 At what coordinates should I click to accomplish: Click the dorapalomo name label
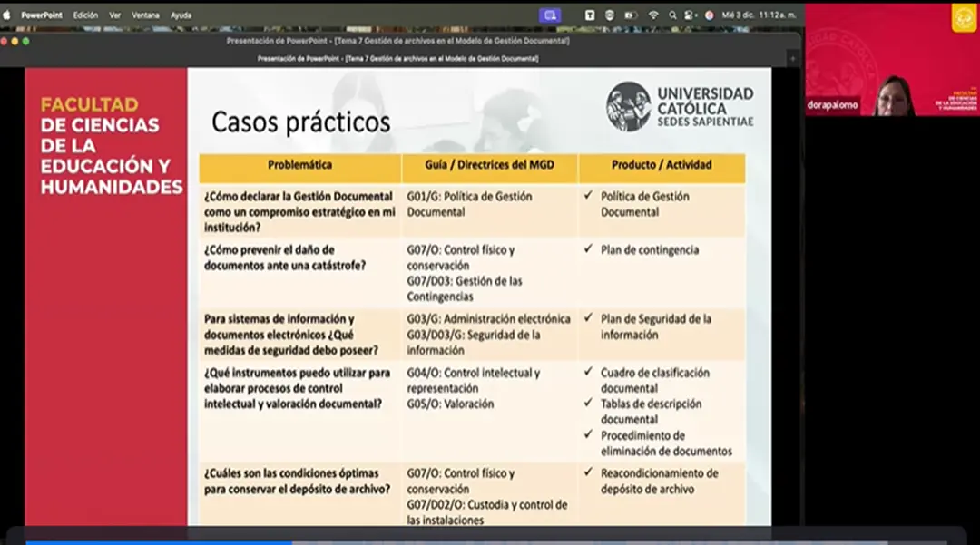(832, 105)
